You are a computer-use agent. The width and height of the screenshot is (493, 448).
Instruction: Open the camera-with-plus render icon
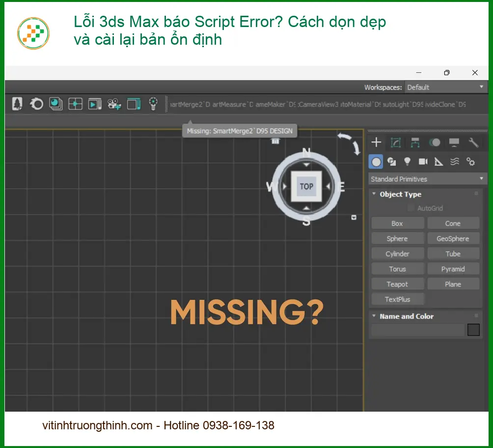114,104
